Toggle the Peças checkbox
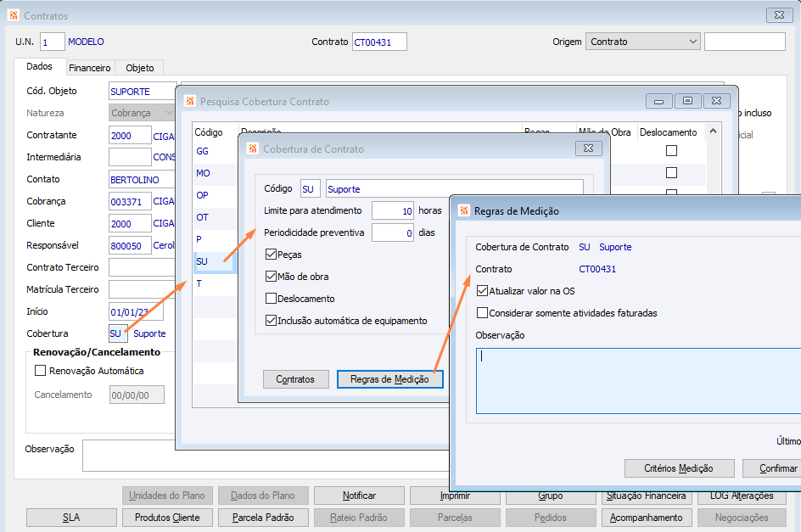The image size is (801, 532). coord(272,254)
